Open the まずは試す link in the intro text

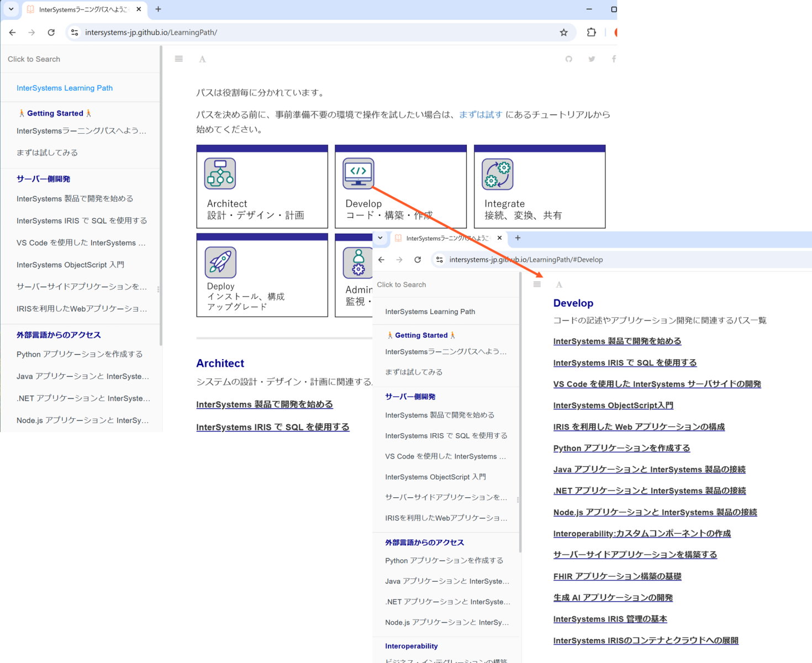[x=481, y=114]
